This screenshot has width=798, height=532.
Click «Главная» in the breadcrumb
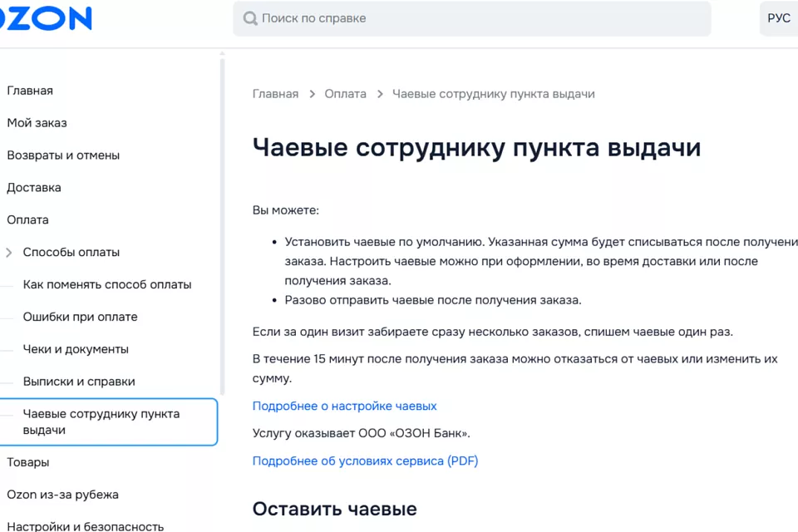(x=275, y=94)
